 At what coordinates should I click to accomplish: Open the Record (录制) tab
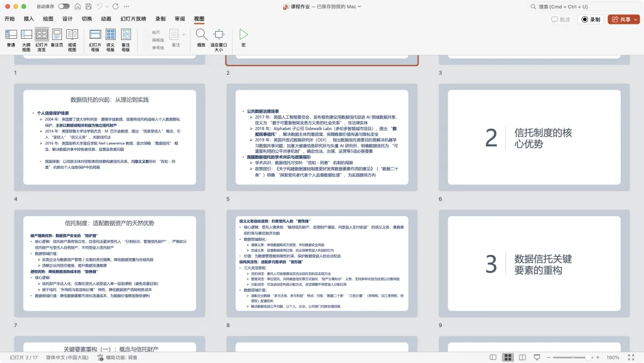click(160, 19)
